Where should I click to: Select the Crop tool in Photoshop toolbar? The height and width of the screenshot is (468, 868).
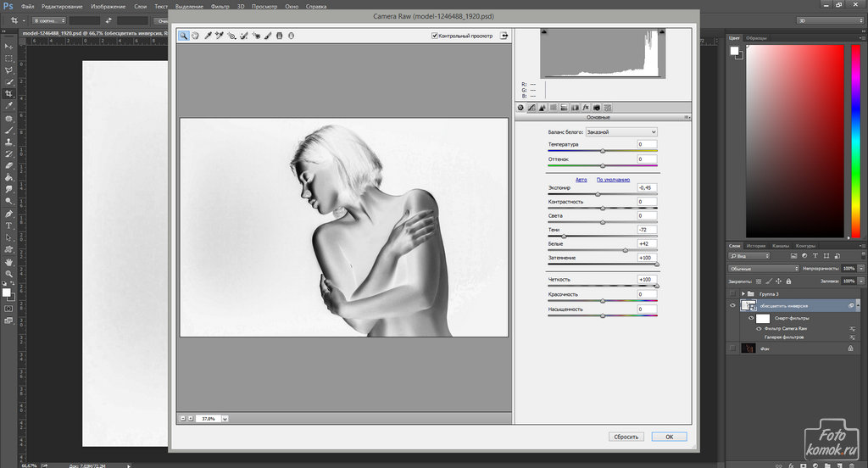click(8, 93)
